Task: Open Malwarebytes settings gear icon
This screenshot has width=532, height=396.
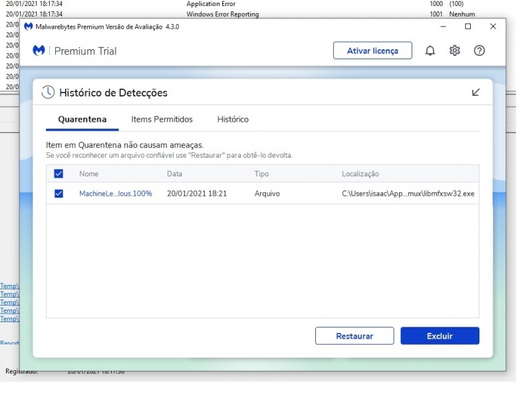Action: pyautogui.click(x=454, y=51)
